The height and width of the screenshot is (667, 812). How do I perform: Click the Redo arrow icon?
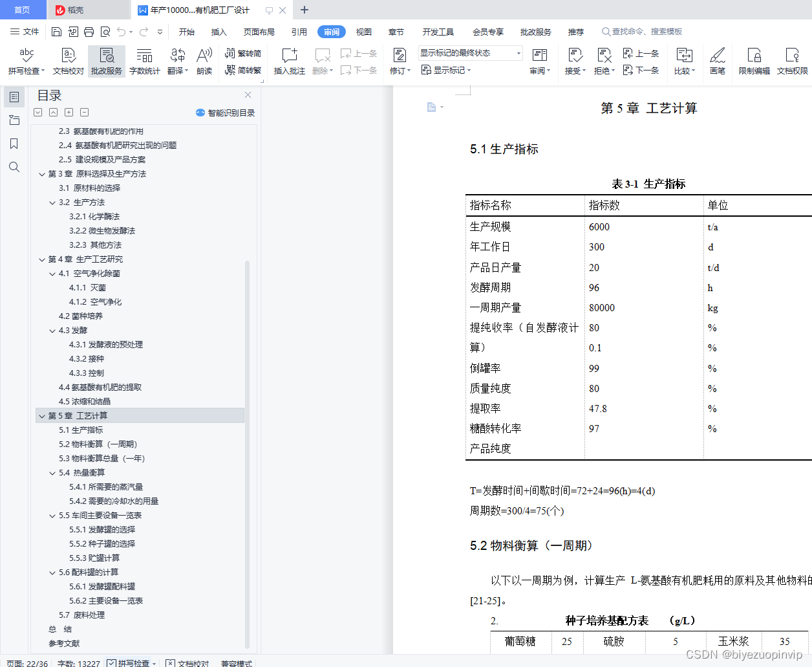coord(144,32)
